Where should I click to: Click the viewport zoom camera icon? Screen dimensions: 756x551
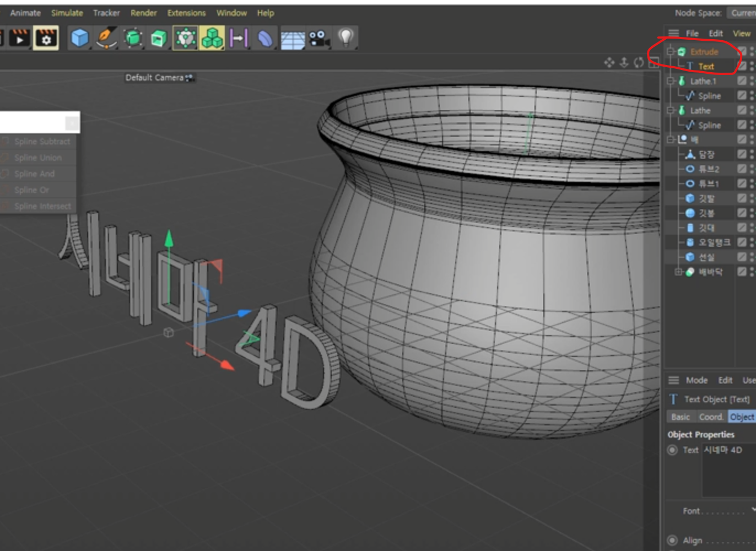(x=624, y=62)
